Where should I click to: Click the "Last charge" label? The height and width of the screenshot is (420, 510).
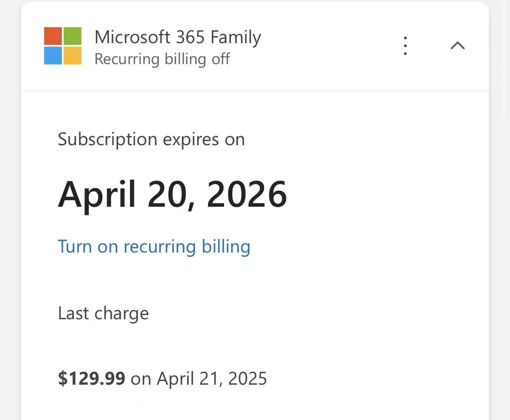(103, 314)
